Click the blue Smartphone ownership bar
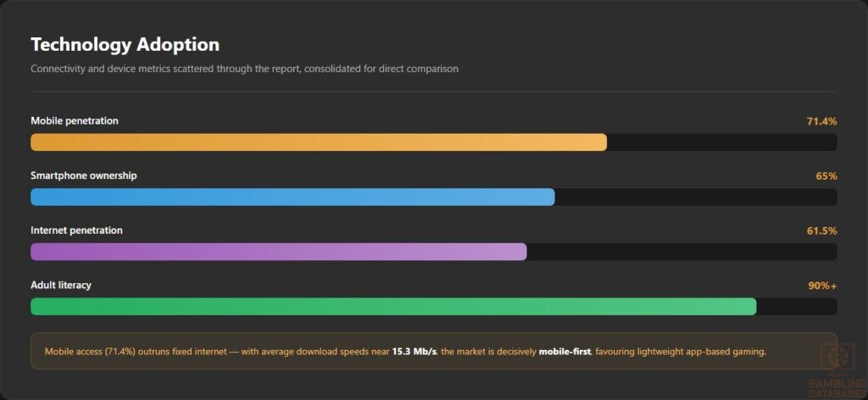 292,197
